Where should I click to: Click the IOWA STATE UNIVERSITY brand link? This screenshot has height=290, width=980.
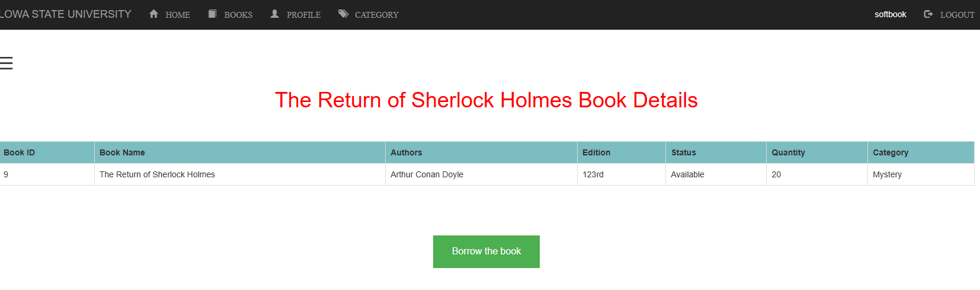pos(66,14)
